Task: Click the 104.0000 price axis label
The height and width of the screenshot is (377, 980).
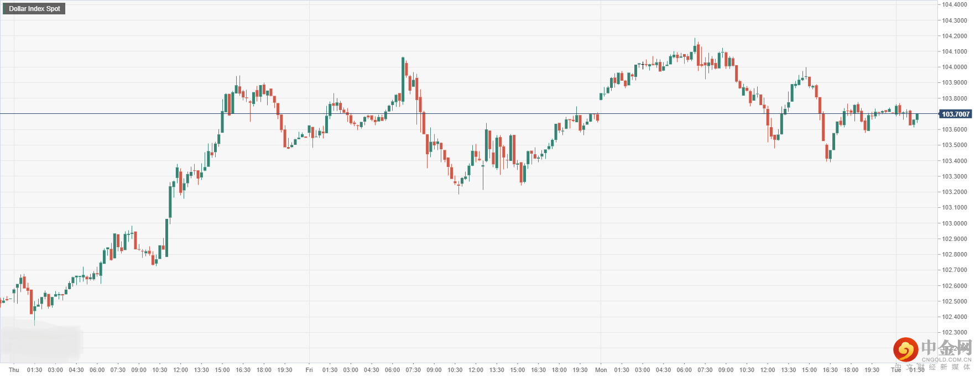Action: click(x=955, y=67)
